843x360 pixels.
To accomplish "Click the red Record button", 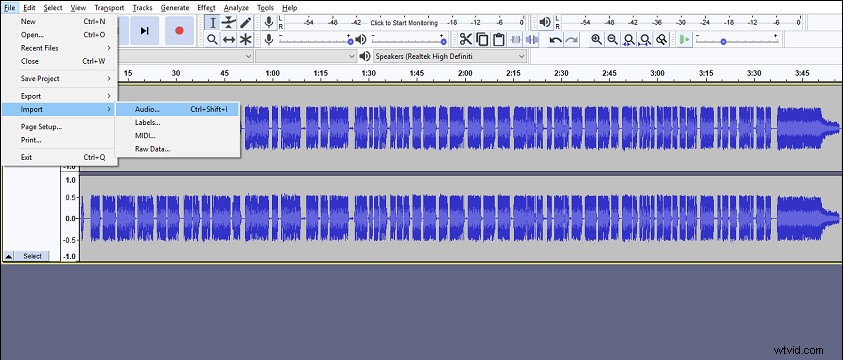I will coord(179,31).
